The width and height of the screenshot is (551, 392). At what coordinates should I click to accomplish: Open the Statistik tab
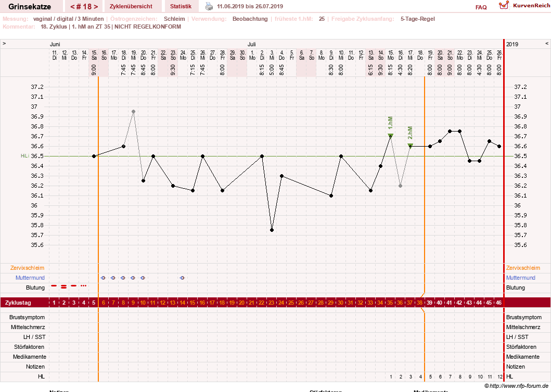(181, 6)
